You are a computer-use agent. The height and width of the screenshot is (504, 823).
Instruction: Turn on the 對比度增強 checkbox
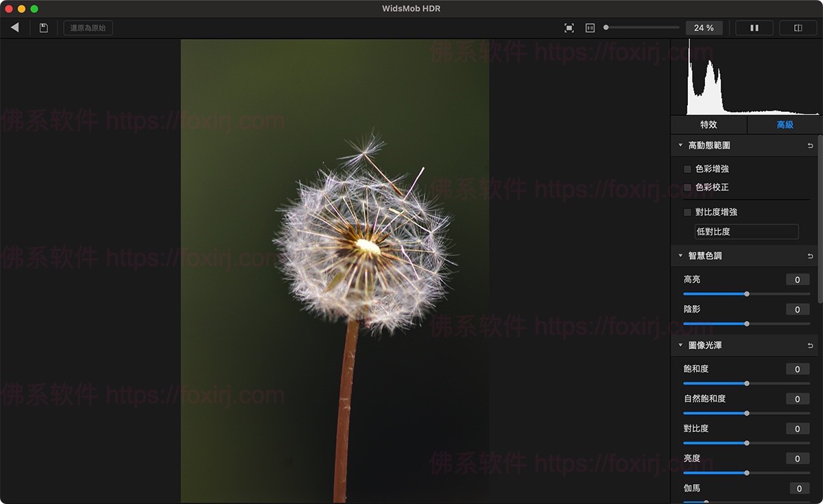688,213
